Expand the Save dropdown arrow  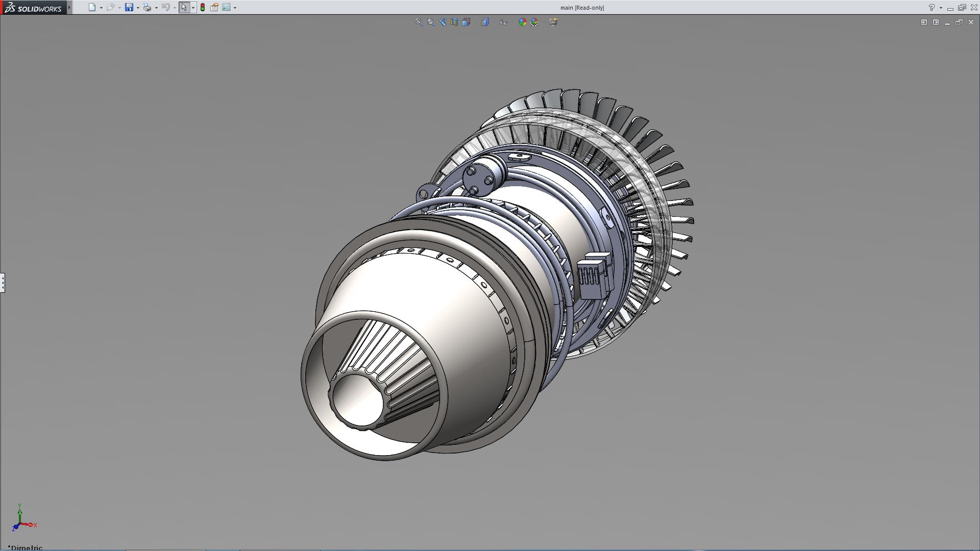138,8
